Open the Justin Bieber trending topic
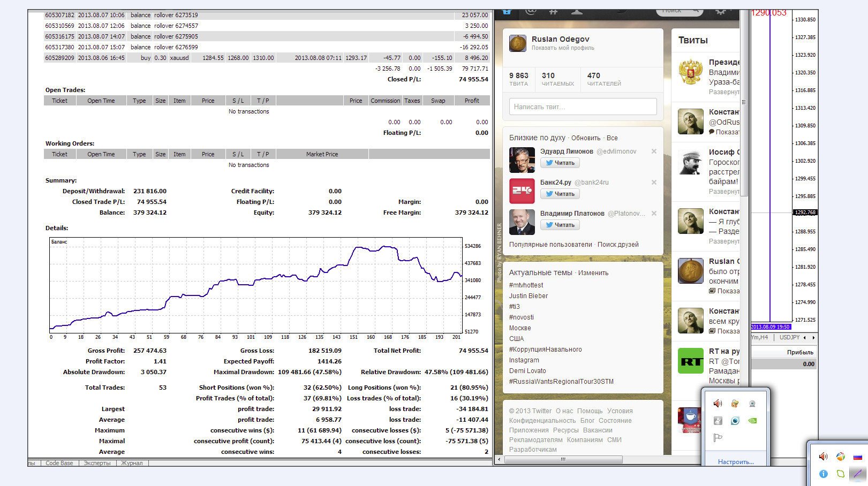Image resolution: width=868 pixels, height=486 pixels. point(529,296)
